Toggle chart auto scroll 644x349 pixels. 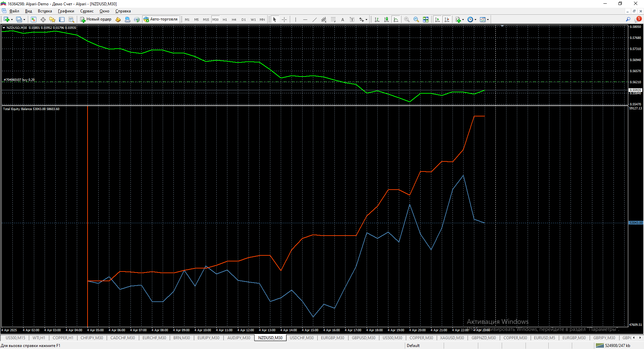coord(437,19)
